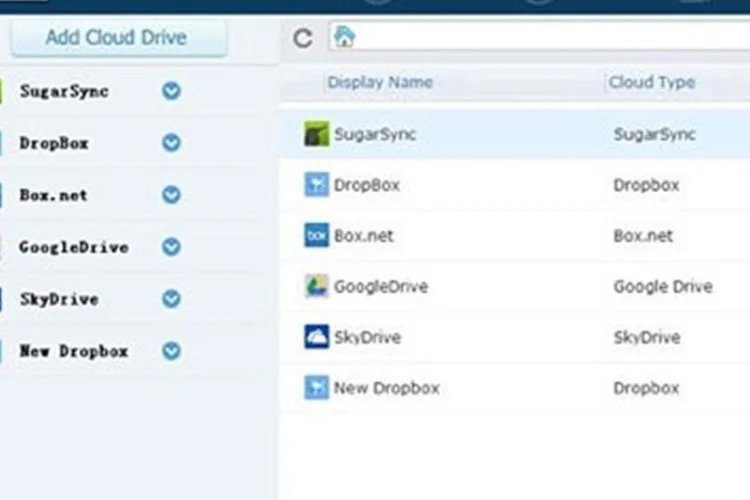This screenshot has height=500, width=750.
Task: Open Box.net display name in list
Action: click(364, 236)
